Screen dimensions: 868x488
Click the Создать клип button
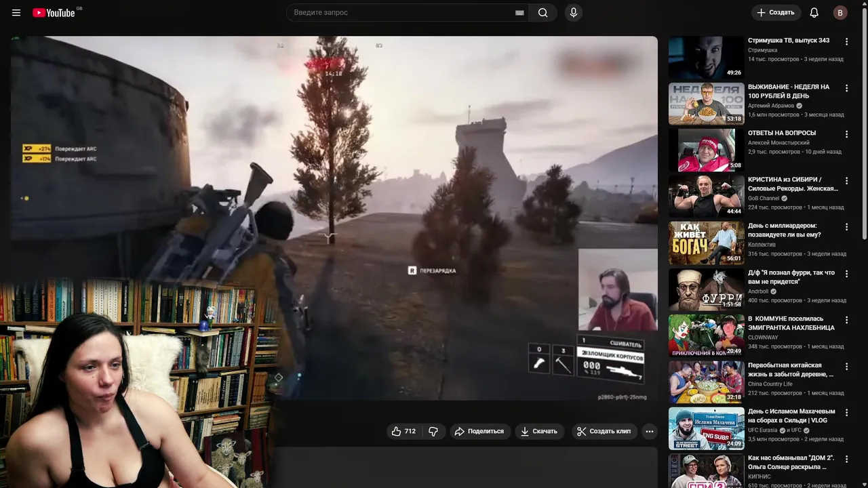[x=604, y=431]
